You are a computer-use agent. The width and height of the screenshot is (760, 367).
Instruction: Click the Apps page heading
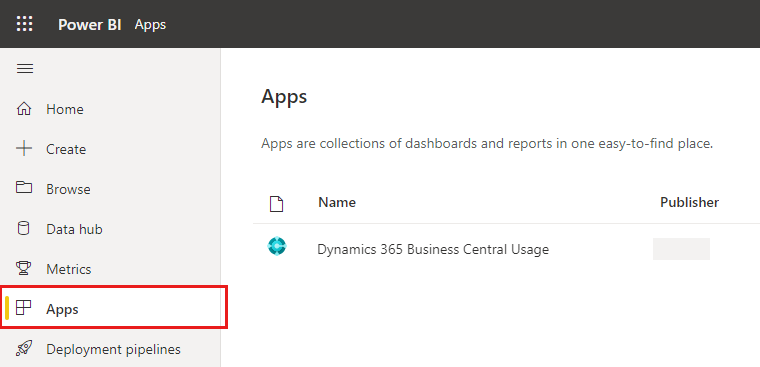click(284, 96)
